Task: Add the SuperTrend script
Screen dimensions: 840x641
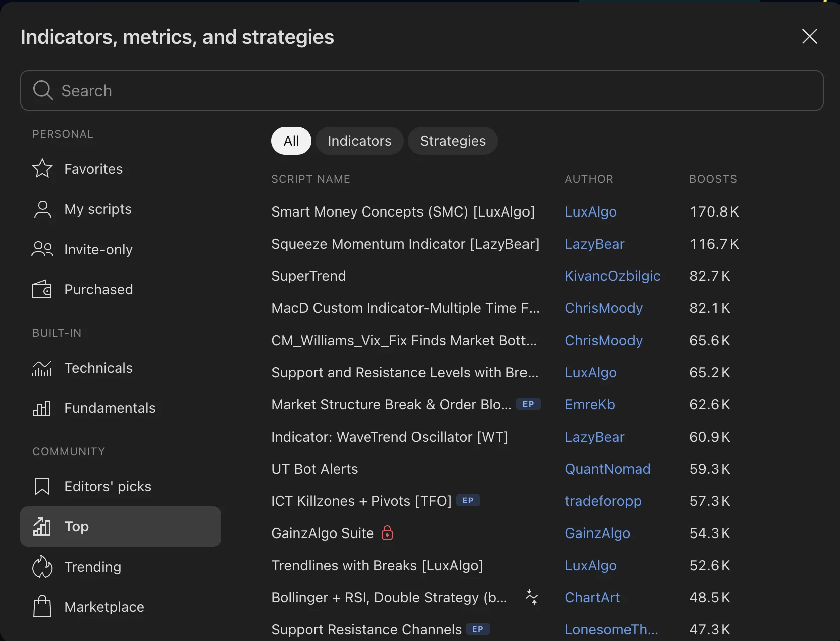Action: click(308, 276)
